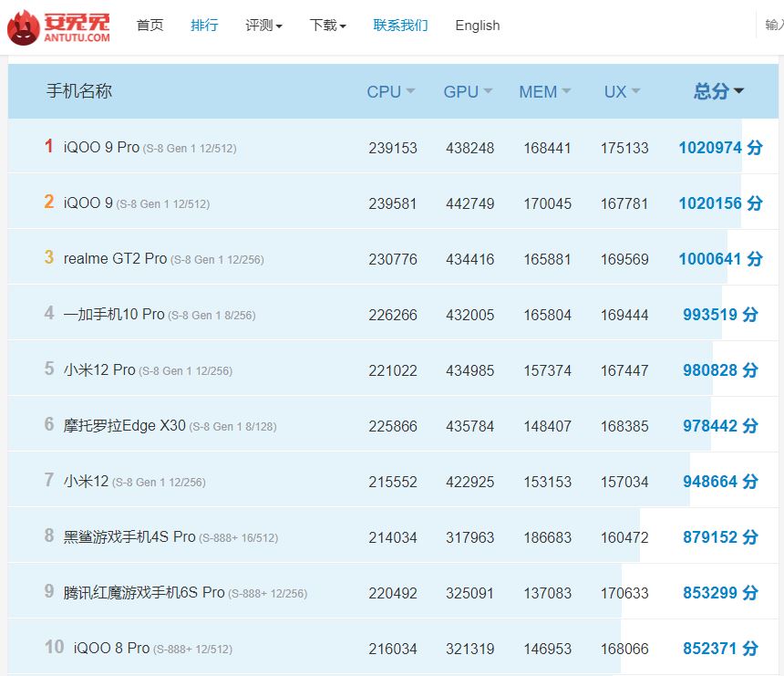Sort ranking by 总分 total score
The height and width of the screenshot is (676, 784).
718,91
